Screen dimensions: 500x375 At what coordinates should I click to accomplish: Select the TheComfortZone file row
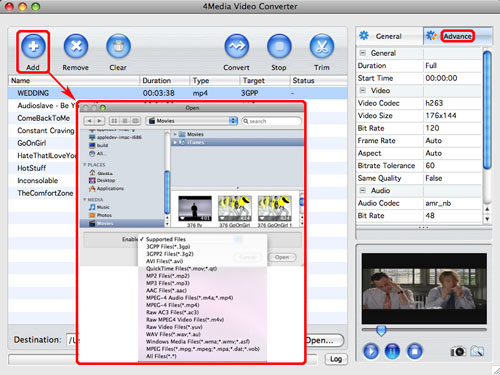click(43, 193)
